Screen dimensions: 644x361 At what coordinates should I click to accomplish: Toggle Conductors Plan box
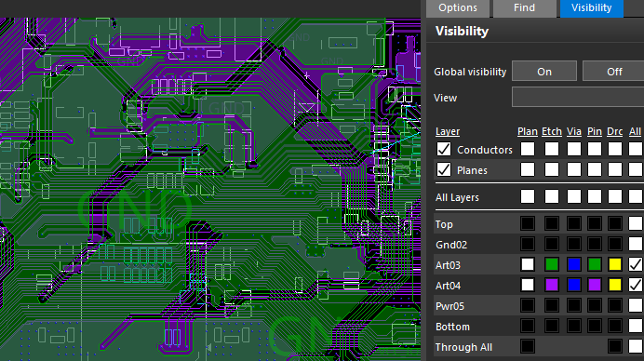point(528,149)
